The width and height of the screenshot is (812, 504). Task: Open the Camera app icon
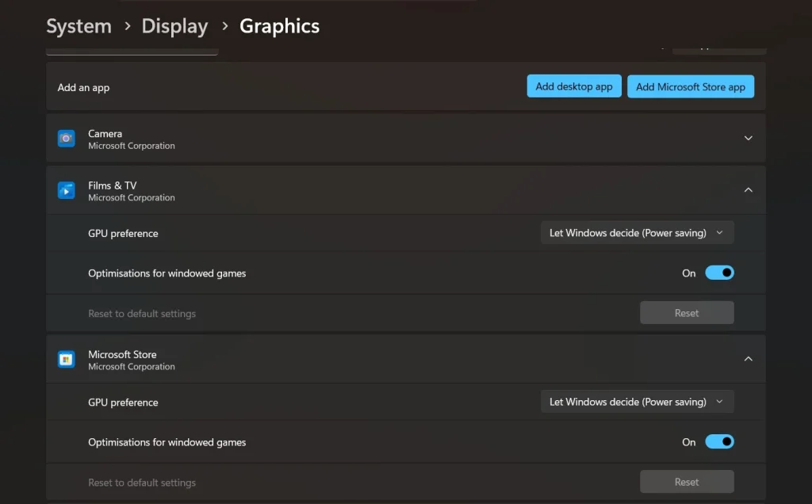pyautogui.click(x=66, y=138)
